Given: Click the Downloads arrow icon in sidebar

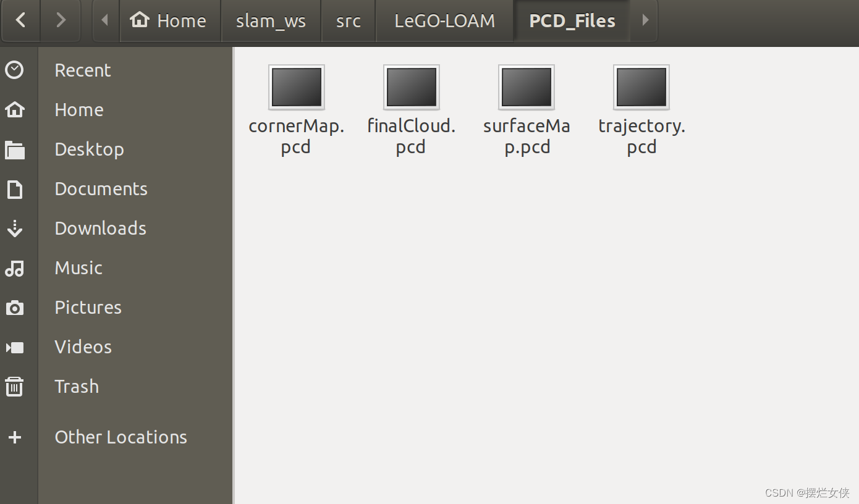Looking at the screenshot, I should pos(14,229).
